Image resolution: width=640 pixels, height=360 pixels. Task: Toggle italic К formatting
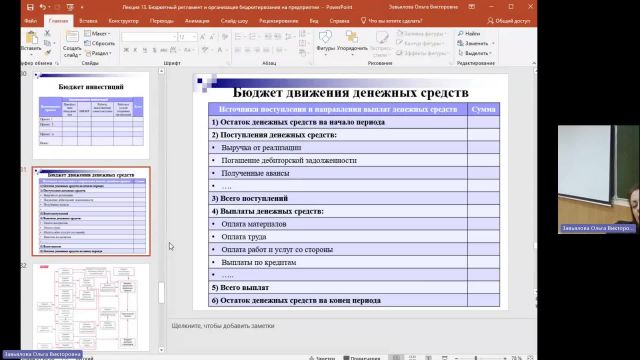coord(135,50)
